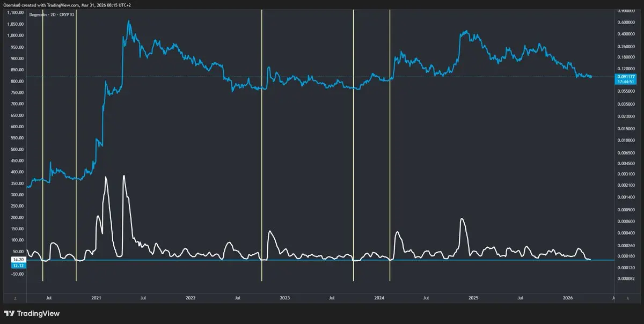Image resolution: width=644 pixels, height=324 pixels.
Task: Click the Z timezone button at bottom-left
Action: pos(15,297)
